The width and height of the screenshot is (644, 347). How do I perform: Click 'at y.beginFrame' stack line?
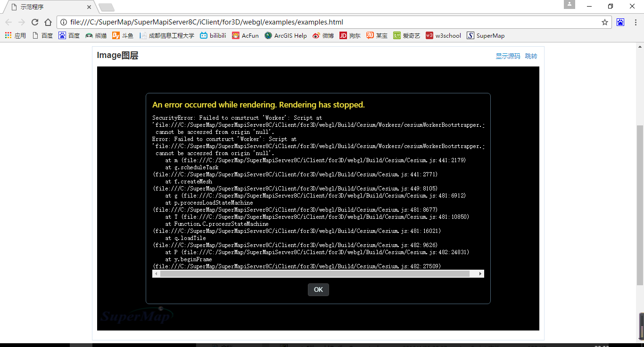189,259
